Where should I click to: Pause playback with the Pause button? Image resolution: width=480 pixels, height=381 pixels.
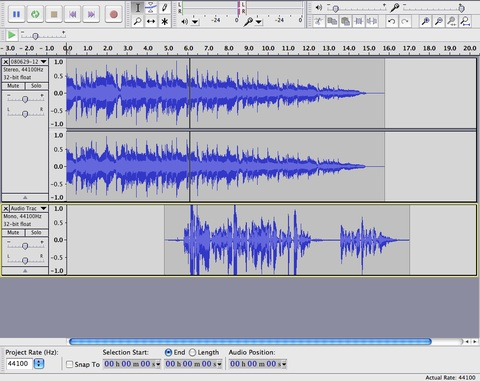point(16,14)
